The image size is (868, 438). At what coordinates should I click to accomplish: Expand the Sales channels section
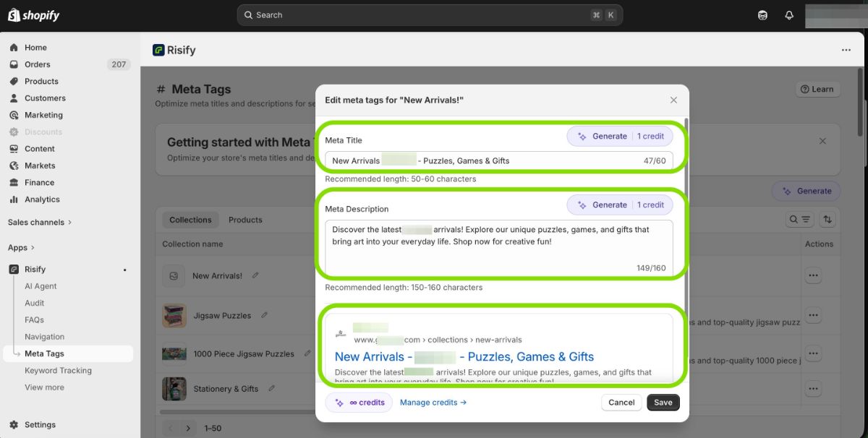pos(40,223)
